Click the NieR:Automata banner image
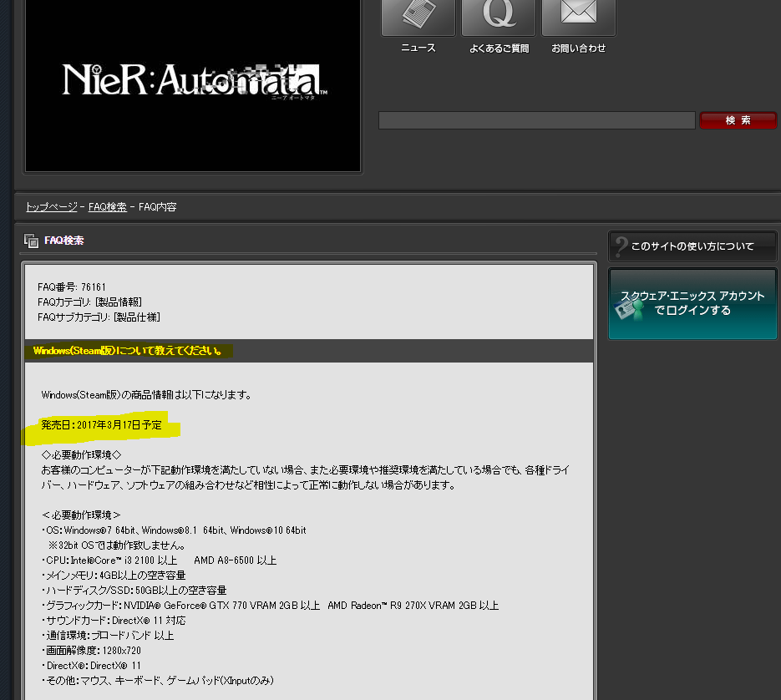Image resolution: width=781 pixels, height=700 pixels. pos(193,84)
